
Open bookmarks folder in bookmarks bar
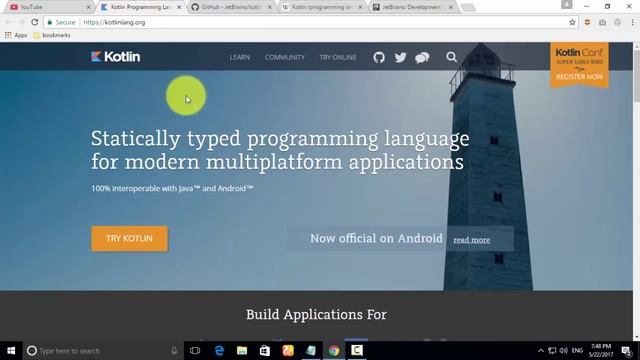click(52, 35)
